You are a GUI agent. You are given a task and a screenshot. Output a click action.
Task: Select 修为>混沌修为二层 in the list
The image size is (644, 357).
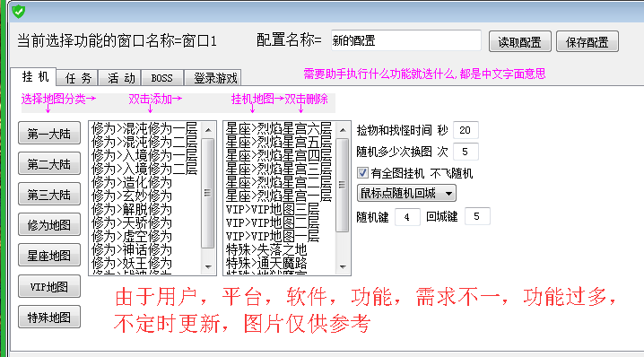click(144, 142)
